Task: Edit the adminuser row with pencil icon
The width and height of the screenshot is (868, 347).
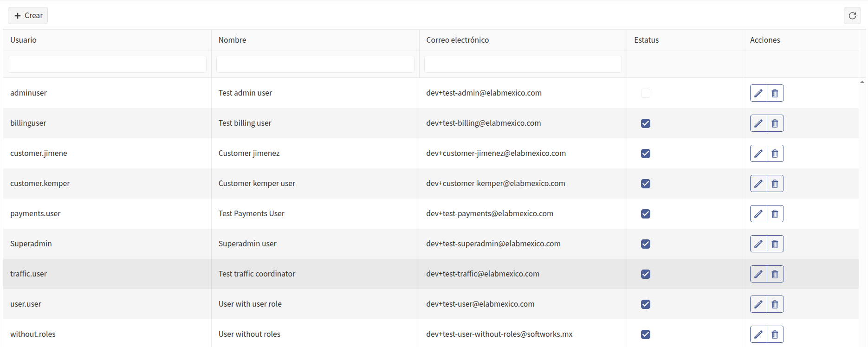Action: click(x=758, y=93)
